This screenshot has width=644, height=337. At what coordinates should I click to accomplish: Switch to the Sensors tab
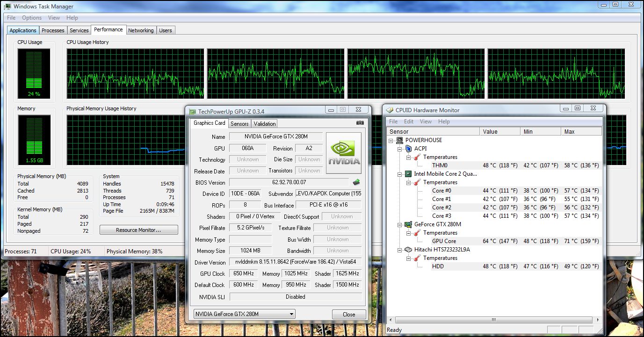pos(239,124)
